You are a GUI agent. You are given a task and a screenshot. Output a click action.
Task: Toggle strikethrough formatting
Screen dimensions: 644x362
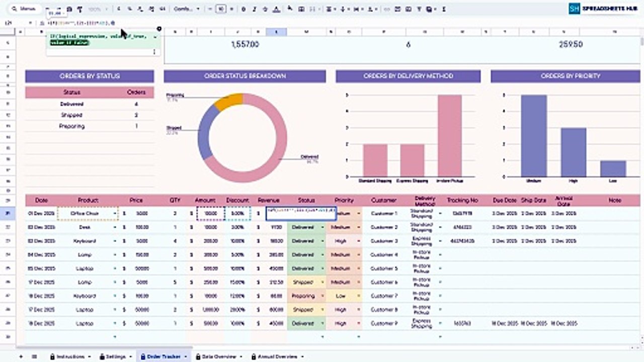tap(265, 9)
